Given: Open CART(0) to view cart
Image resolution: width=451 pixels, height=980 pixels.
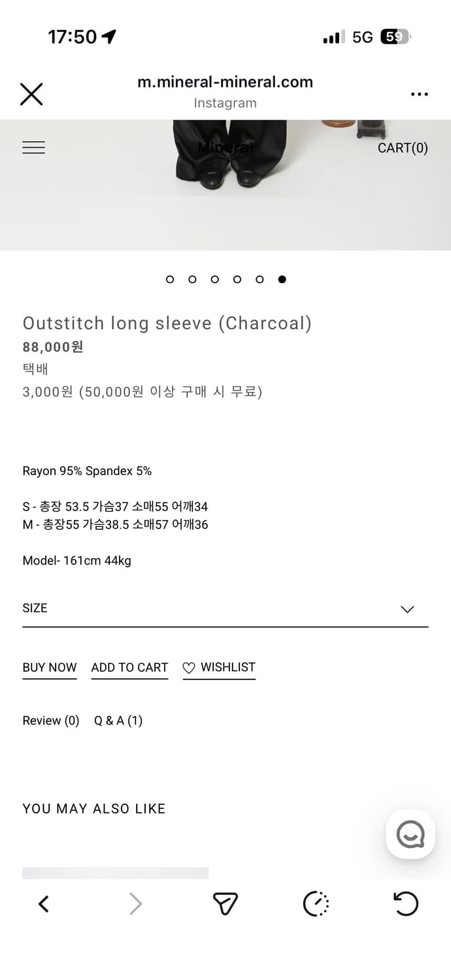Looking at the screenshot, I should (x=403, y=148).
